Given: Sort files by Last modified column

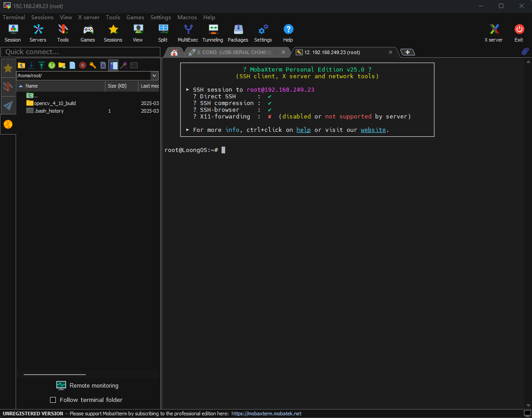Looking at the screenshot, I should coord(149,86).
